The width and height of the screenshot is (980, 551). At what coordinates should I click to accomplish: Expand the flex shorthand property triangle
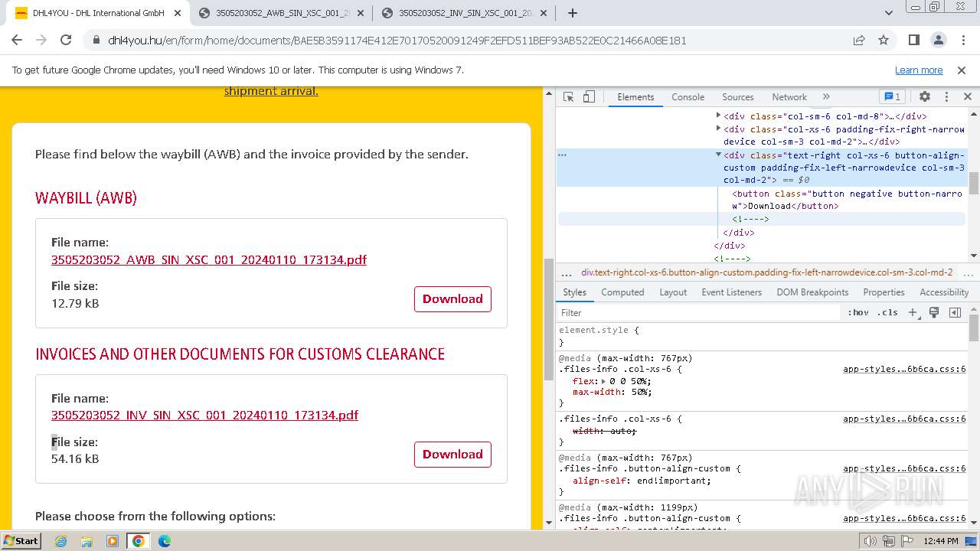(x=603, y=381)
